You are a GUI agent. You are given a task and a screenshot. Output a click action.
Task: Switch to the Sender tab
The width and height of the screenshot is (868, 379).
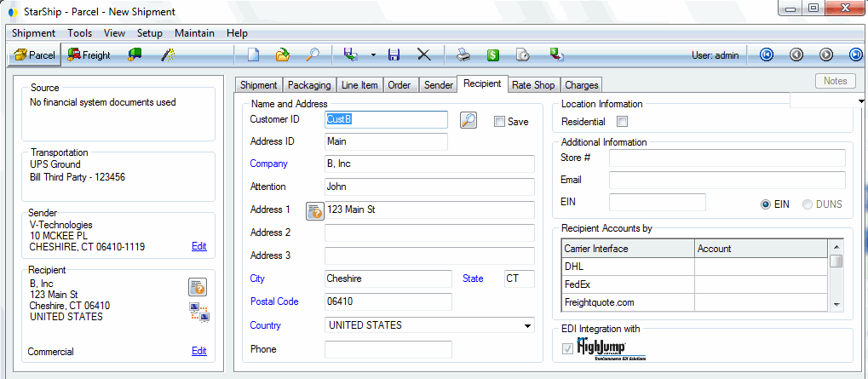439,84
